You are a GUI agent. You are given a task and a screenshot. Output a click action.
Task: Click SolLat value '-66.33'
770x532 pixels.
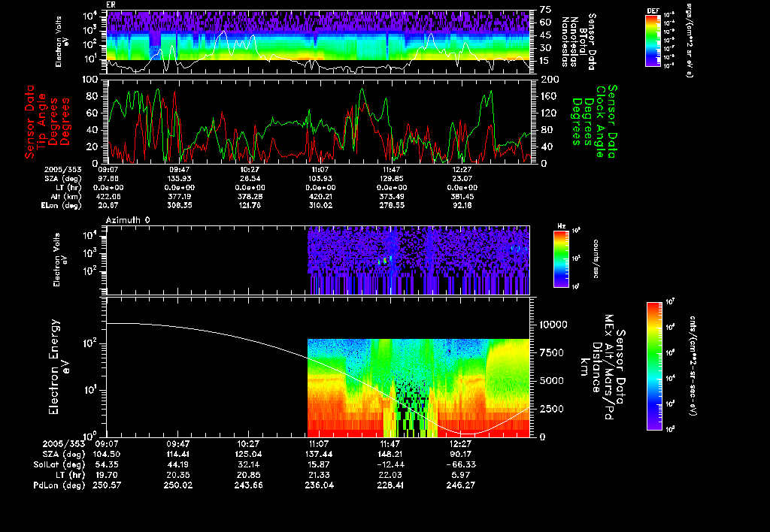[x=460, y=464]
